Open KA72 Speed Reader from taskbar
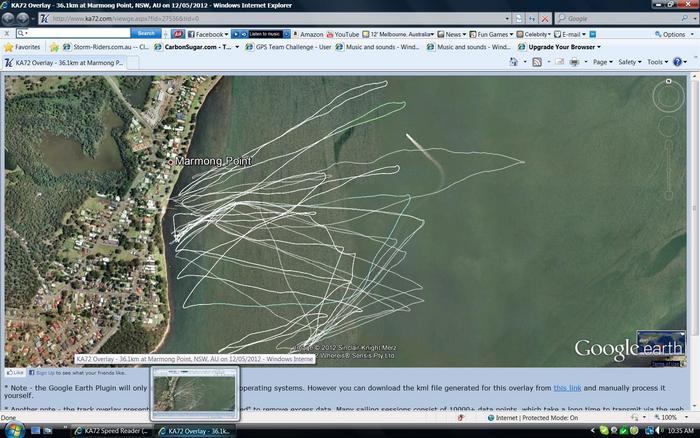This screenshot has width=700, height=438. (114, 431)
